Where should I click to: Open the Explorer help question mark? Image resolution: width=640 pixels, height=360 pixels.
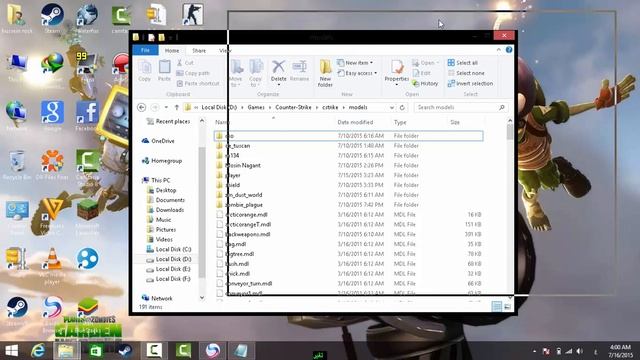[x=509, y=50]
